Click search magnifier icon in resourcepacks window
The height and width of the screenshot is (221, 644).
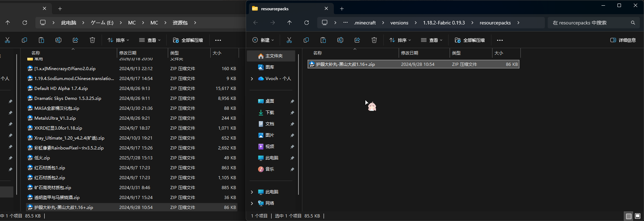(x=633, y=23)
